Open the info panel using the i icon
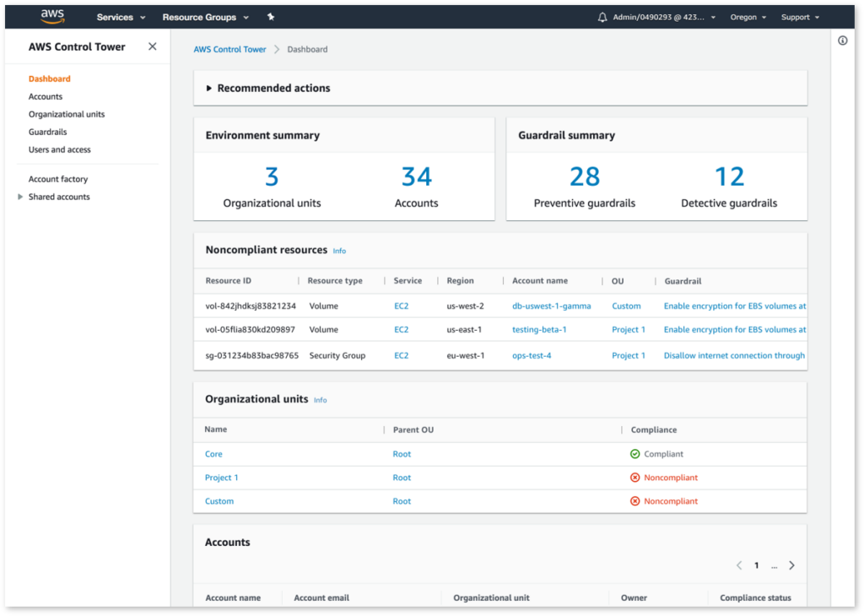 tap(841, 40)
